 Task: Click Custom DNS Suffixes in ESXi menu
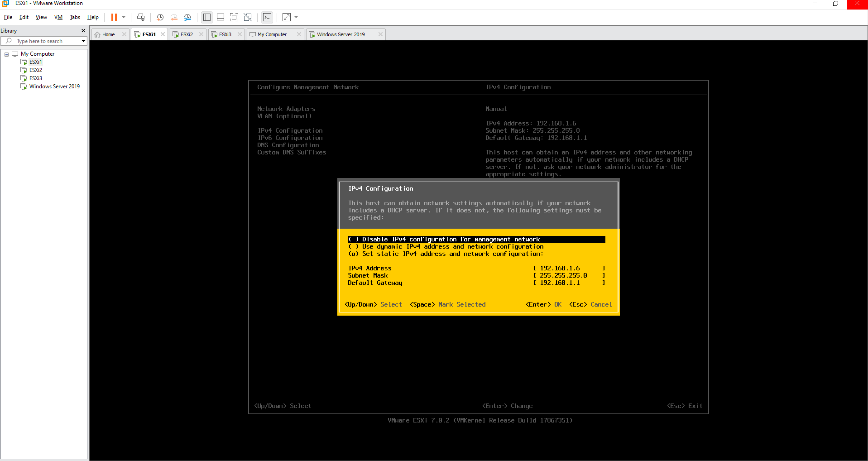pyautogui.click(x=292, y=153)
